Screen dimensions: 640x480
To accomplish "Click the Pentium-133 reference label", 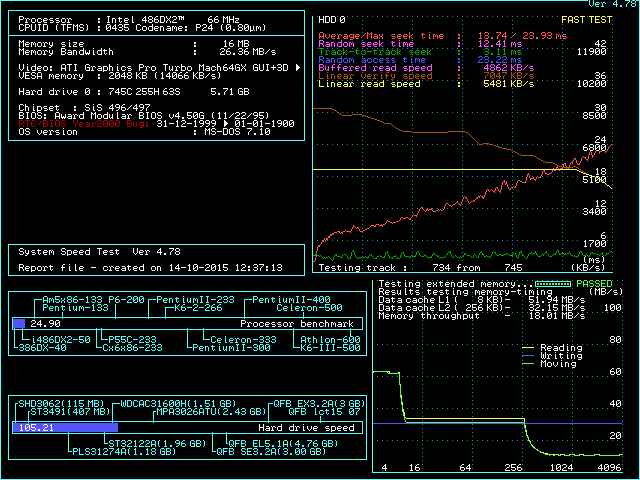I will 76,308.
